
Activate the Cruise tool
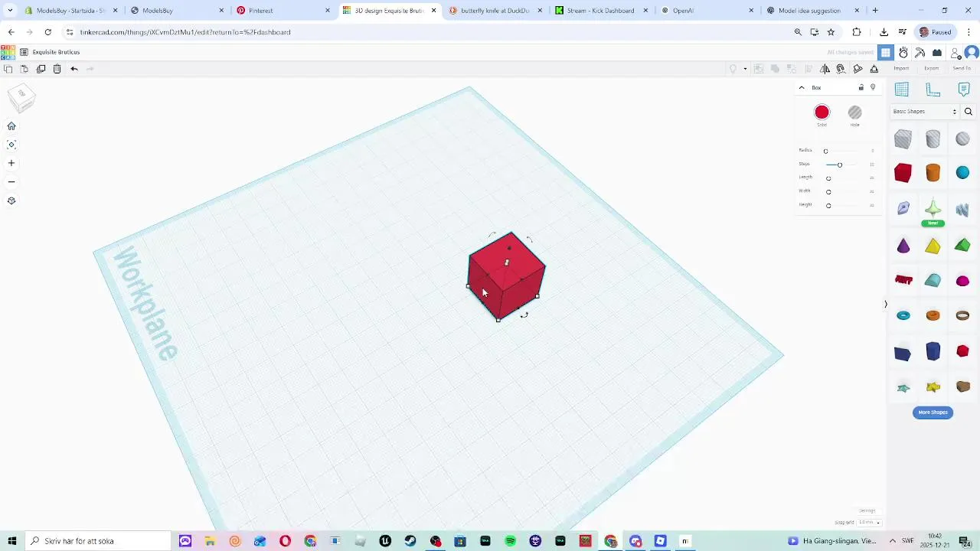tap(841, 69)
